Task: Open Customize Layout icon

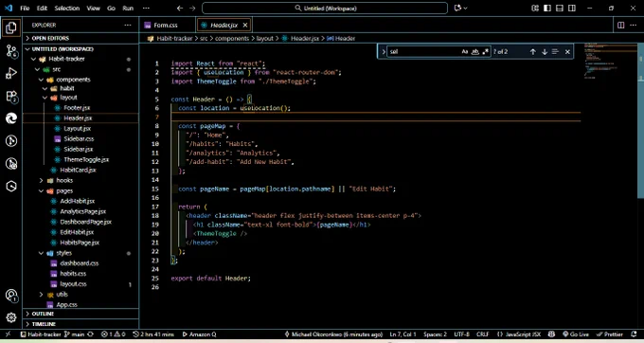Action: [535, 8]
